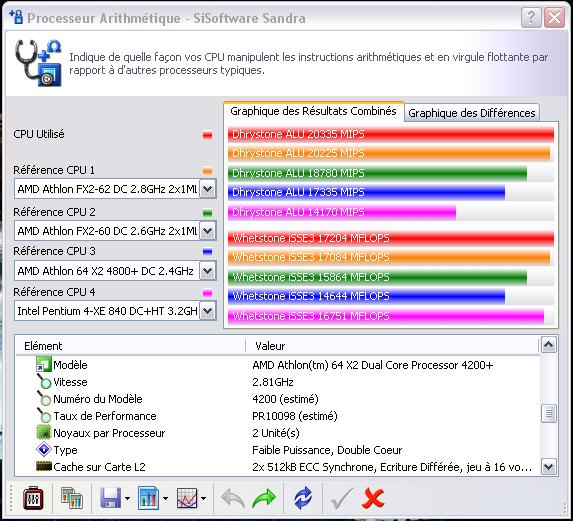
Task: Expand Référence CPU 4 dropdown arrow
Action: 208,311
